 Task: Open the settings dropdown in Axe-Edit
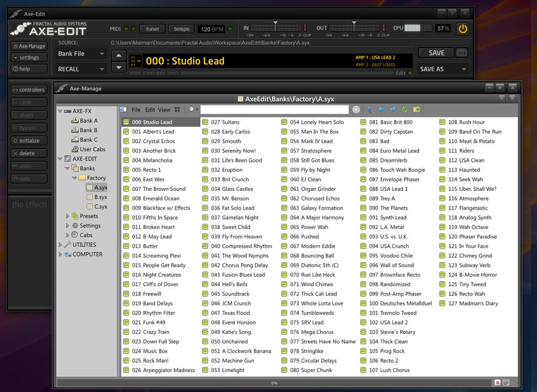(29, 58)
